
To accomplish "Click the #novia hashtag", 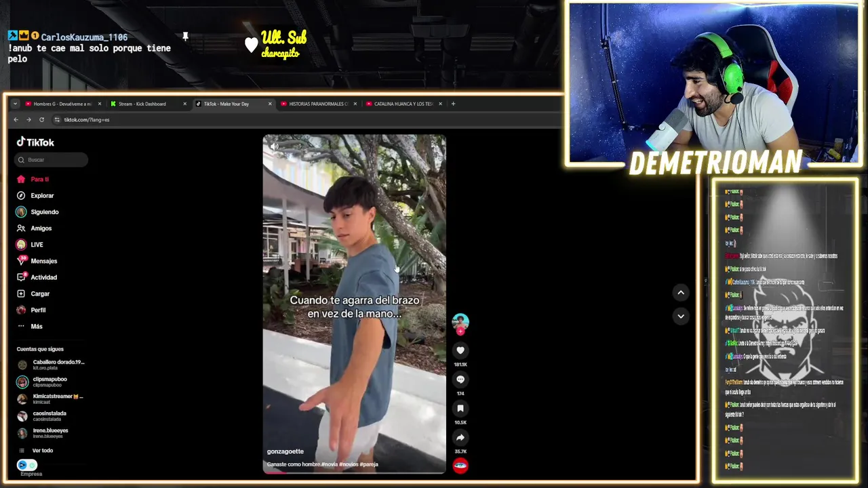I will 330,464.
